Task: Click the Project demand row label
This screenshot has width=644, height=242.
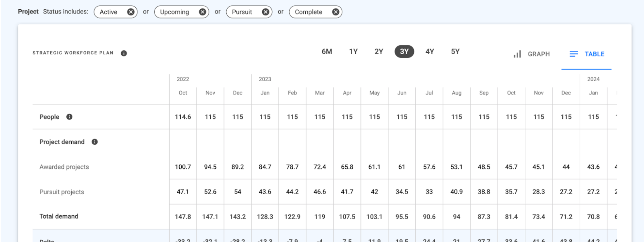Action: pos(62,142)
